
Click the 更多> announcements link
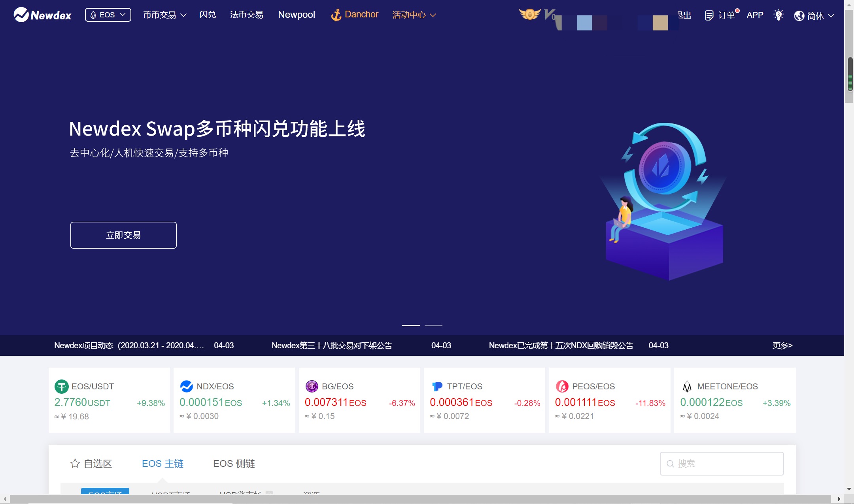[782, 345]
